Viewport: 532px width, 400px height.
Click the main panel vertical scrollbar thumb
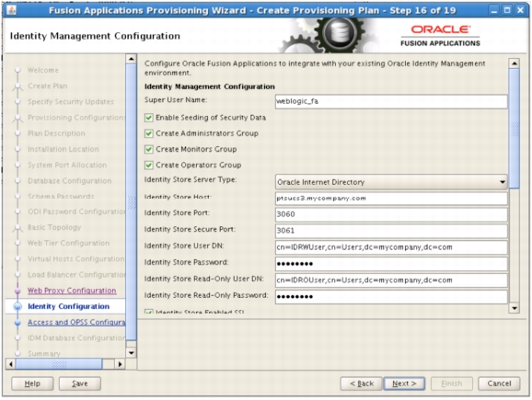pos(515,129)
